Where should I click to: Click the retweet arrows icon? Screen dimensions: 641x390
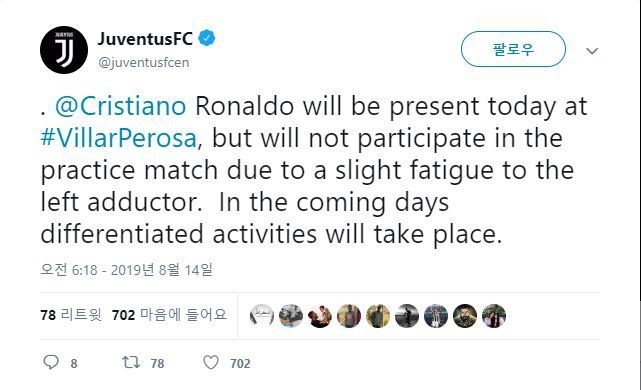click(131, 362)
